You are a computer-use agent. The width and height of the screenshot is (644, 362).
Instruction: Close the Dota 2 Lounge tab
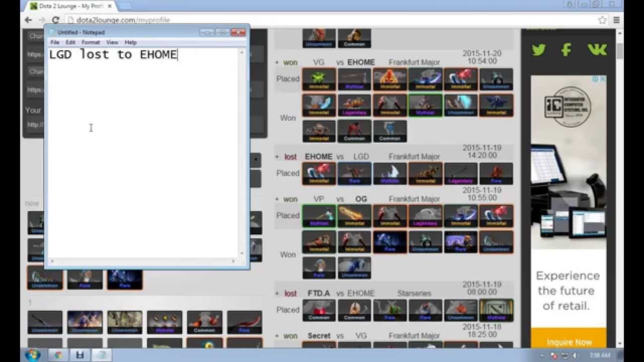click(x=109, y=6)
